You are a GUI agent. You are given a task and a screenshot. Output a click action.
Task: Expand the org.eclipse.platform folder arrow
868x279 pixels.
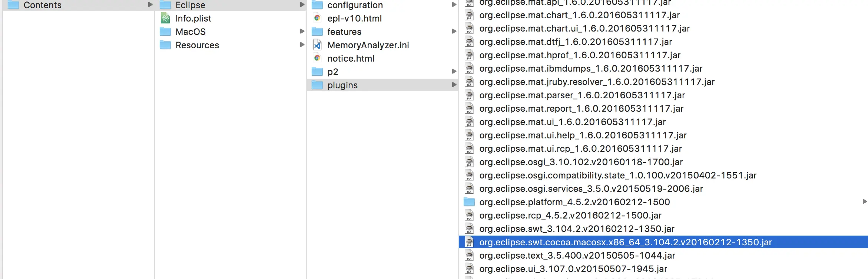coord(865,201)
